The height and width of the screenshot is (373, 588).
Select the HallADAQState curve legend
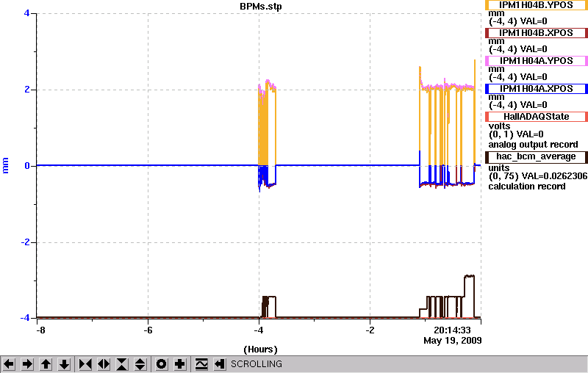[537, 117]
